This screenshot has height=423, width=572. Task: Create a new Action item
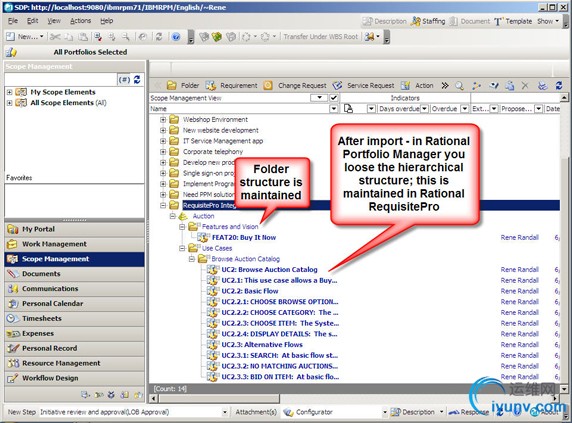coord(417,85)
